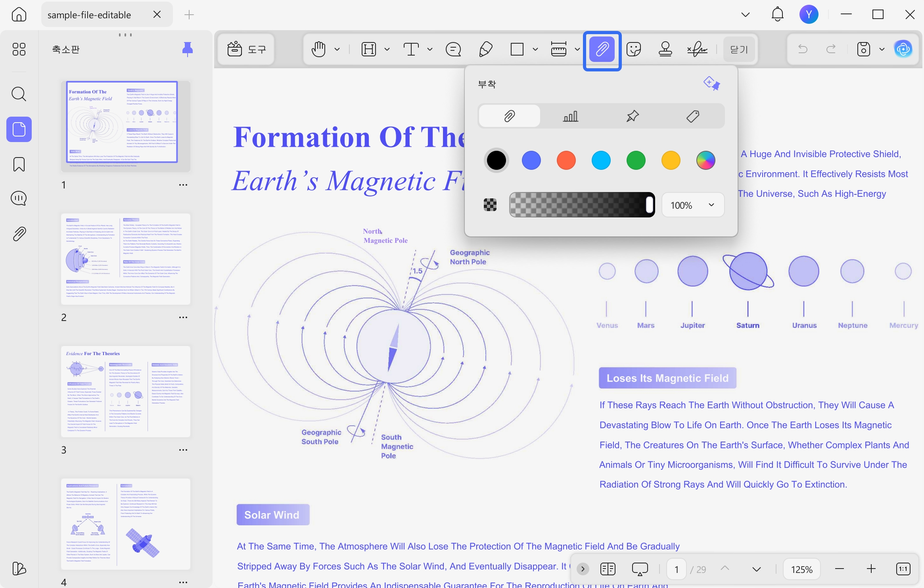Open page 3 thumbnail
This screenshot has height=588, width=924.
pos(126,392)
